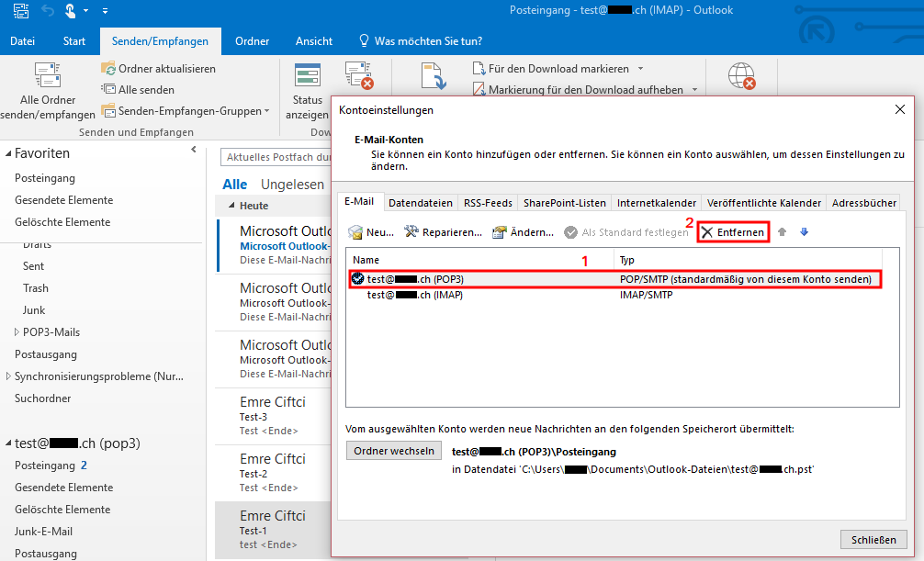This screenshot has width=924, height=561.
Task: Click the touch/mouse mode icon in the title bar
Action: point(70,11)
